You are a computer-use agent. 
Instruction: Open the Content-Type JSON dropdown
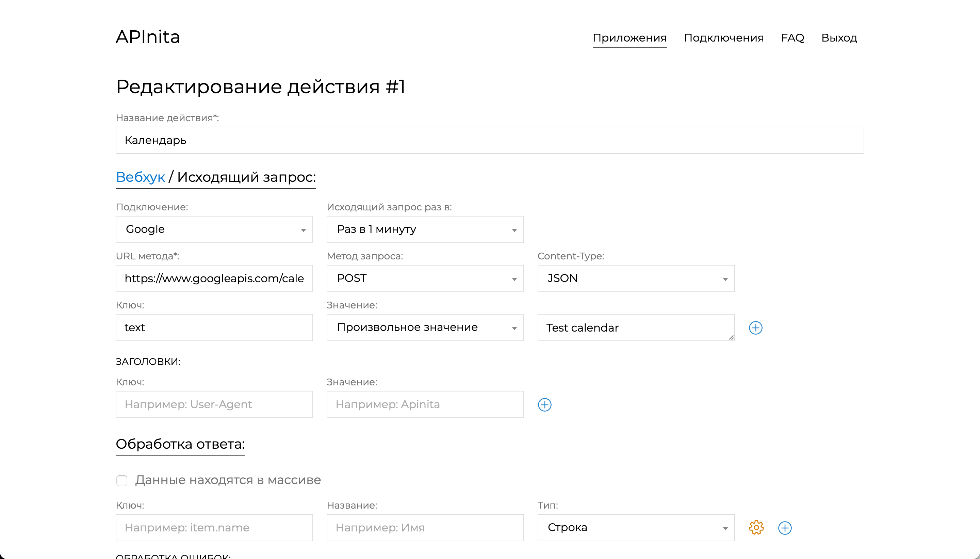pos(636,278)
